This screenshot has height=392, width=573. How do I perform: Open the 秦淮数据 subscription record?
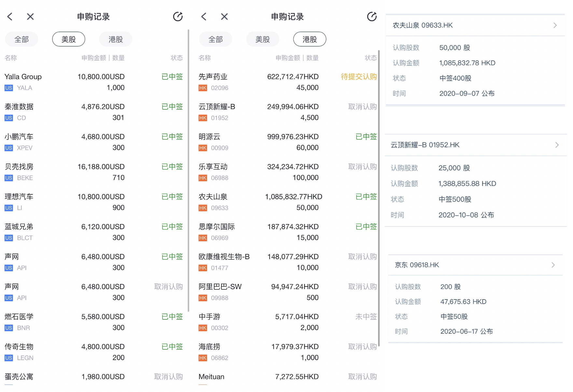(94, 112)
